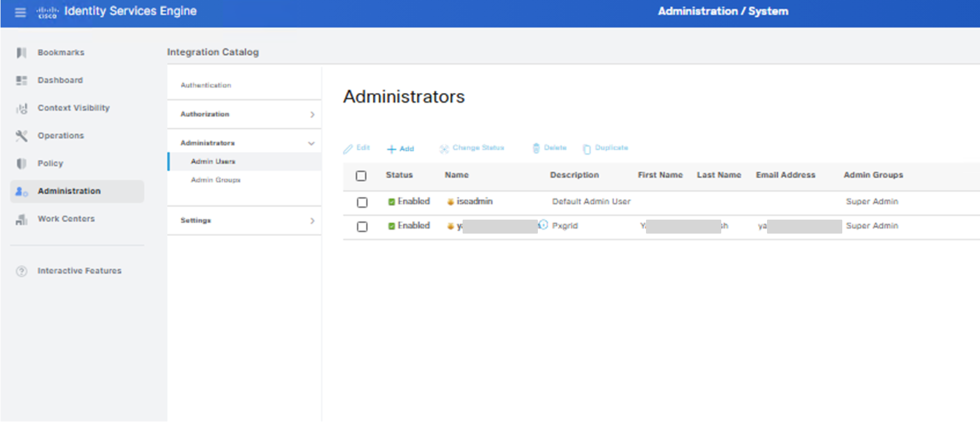Click the Integration Catalog heading
Image resolution: width=980 pixels, height=422 pixels.
tap(213, 52)
